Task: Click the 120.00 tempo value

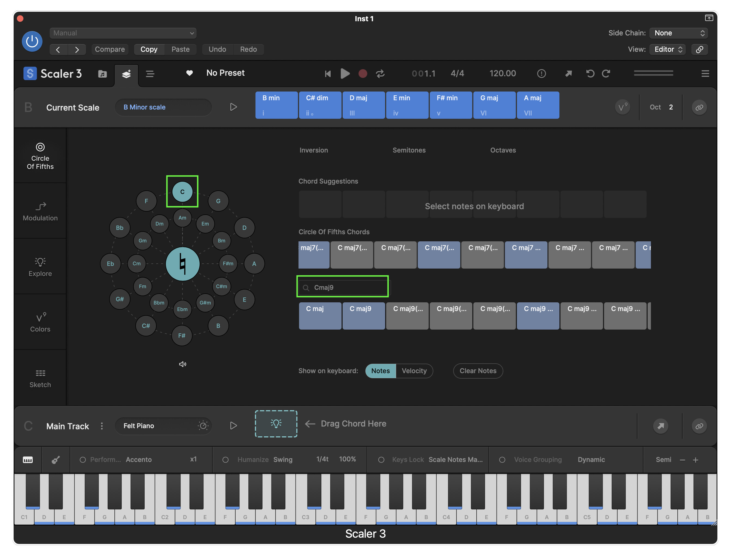Action: click(x=502, y=73)
